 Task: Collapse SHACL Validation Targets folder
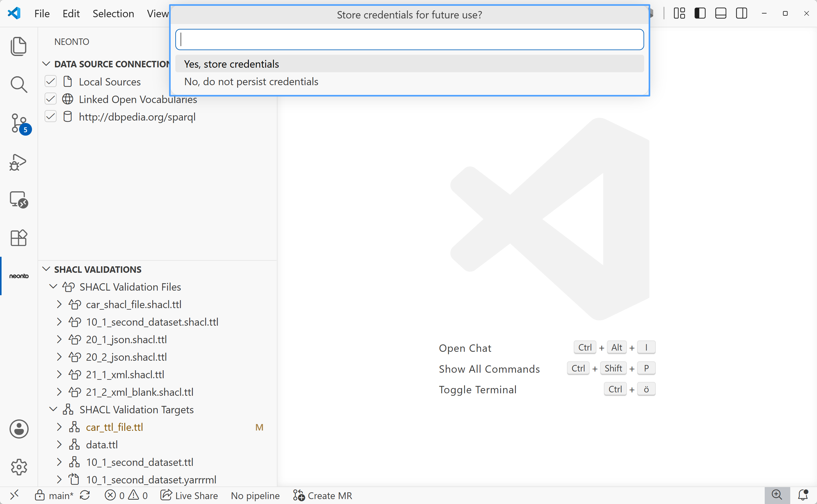click(x=53, y=409)
